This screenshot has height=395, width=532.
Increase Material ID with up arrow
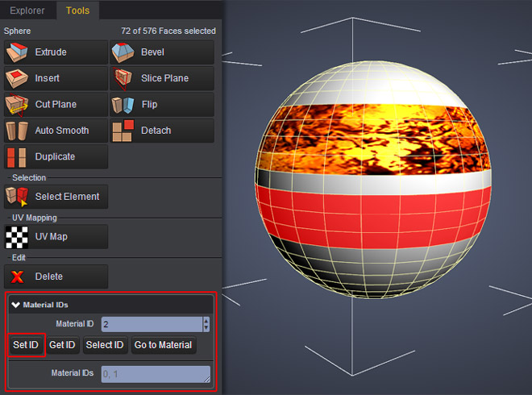pyautogui.click(x=206, y=320)
